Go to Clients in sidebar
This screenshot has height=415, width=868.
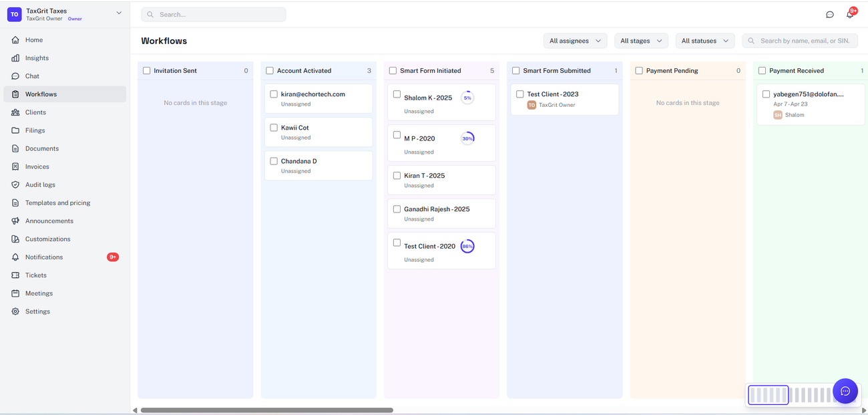tap(65, 112)
